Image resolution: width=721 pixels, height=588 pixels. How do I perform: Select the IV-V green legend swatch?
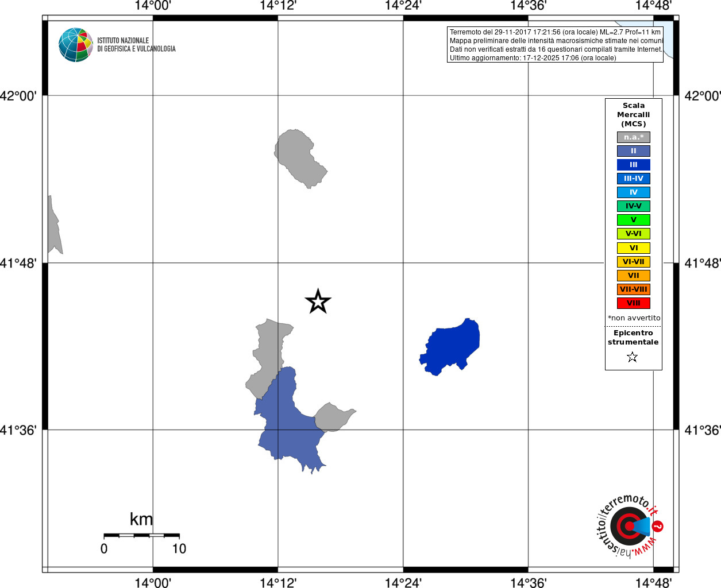click(634, 206)
